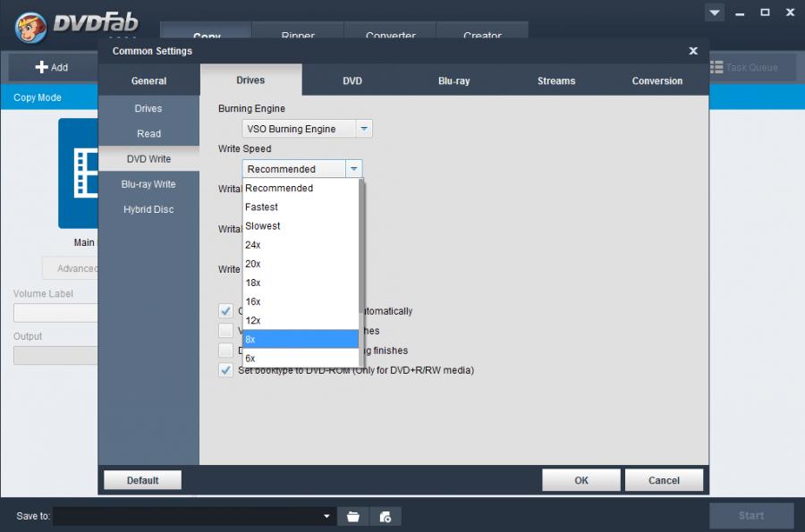805x532 pixels.
Task: Switch to the Conversion settings tab
Action: 657,80
